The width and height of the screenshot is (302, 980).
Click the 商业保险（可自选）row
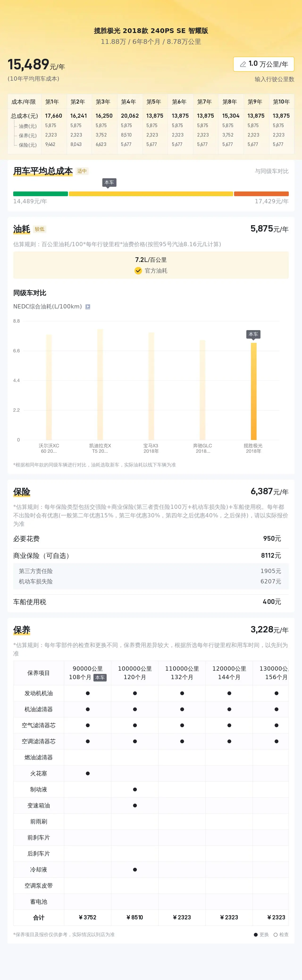(x=151, y=555)
